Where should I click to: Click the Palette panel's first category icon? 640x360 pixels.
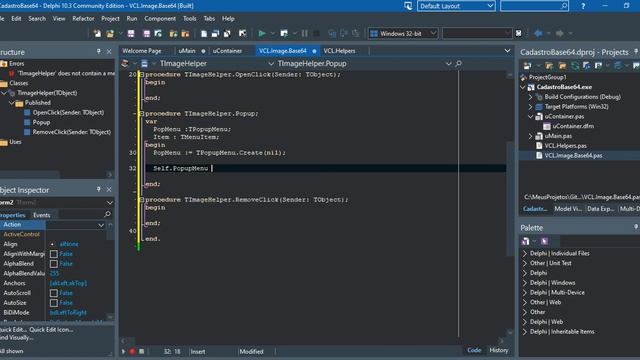[x=526, y=241]
